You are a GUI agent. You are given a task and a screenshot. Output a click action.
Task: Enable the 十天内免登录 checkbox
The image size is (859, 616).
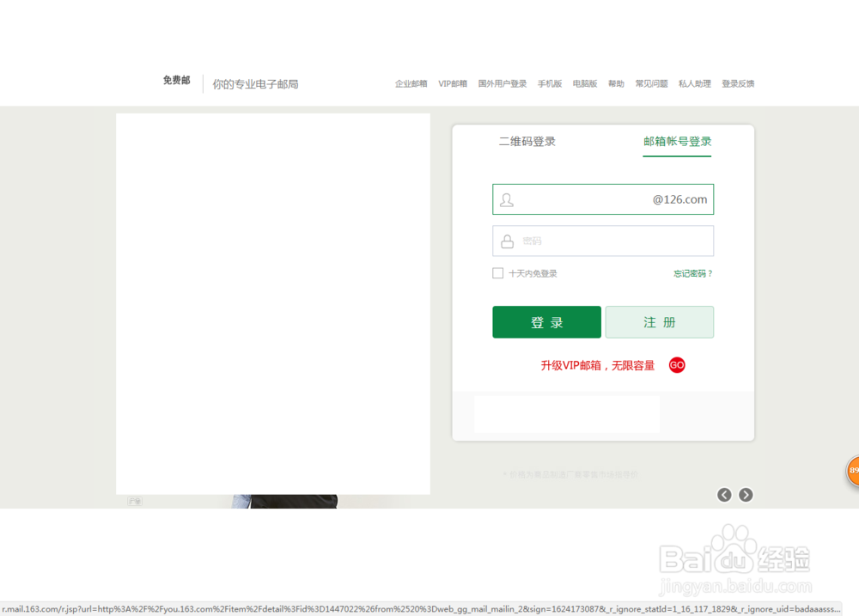(x=497, y=273)
